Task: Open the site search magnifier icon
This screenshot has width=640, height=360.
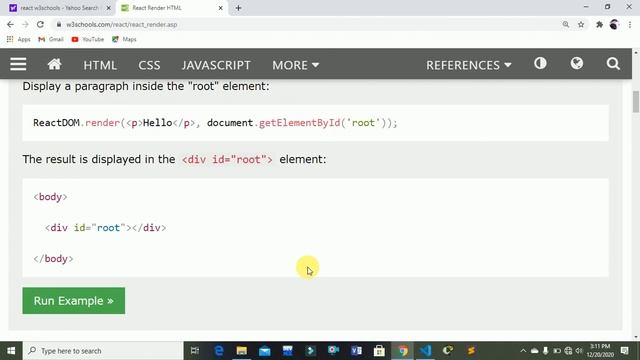Action: 613,63
